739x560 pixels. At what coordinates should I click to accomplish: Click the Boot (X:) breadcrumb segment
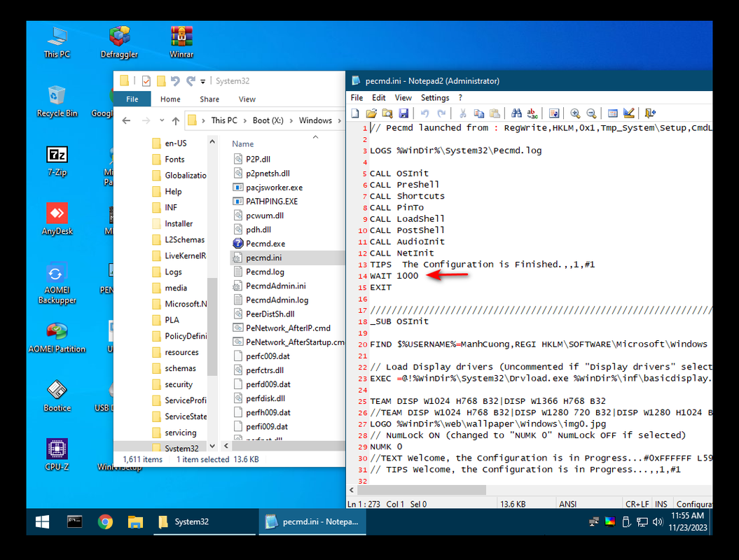click(268, 120)
